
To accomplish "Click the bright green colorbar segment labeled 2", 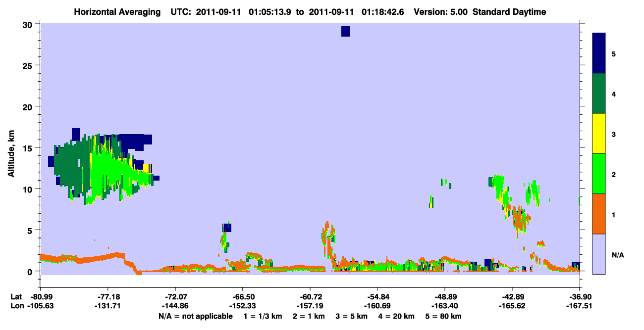I will tap(599, 174).
